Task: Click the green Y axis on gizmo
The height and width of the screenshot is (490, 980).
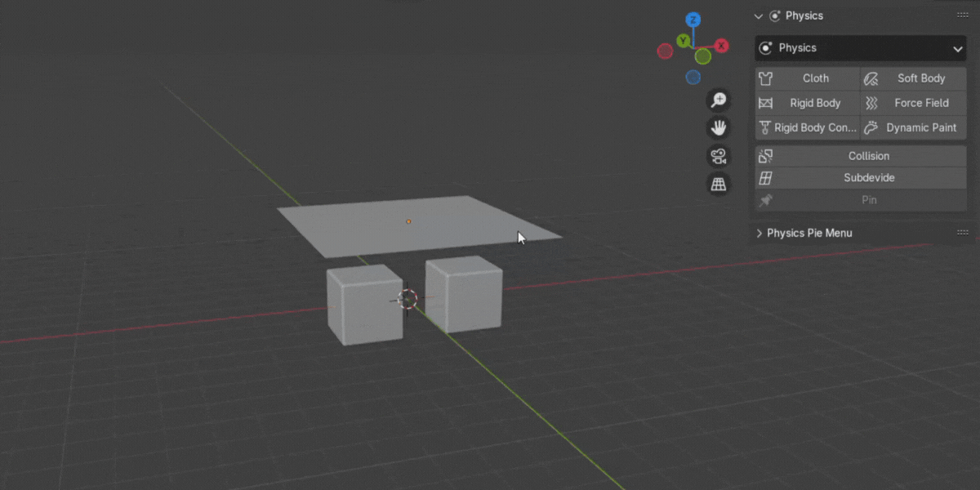Action: tap(684, 41)
